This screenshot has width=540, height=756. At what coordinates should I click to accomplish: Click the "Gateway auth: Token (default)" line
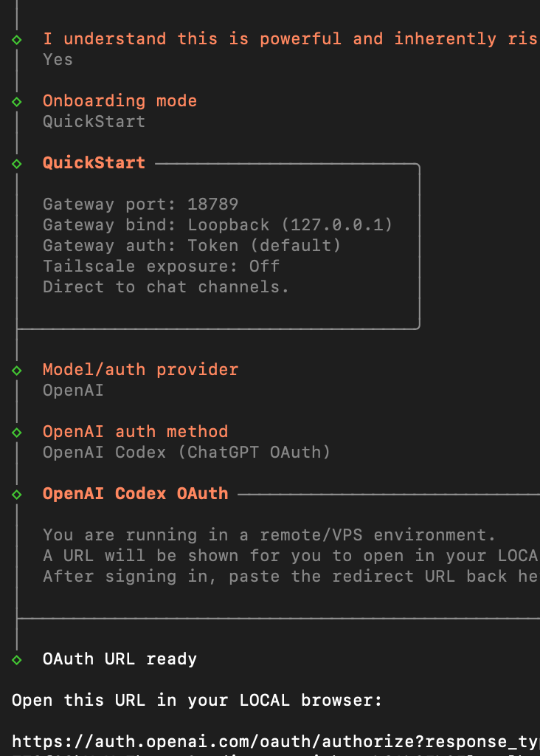[192, 246]
